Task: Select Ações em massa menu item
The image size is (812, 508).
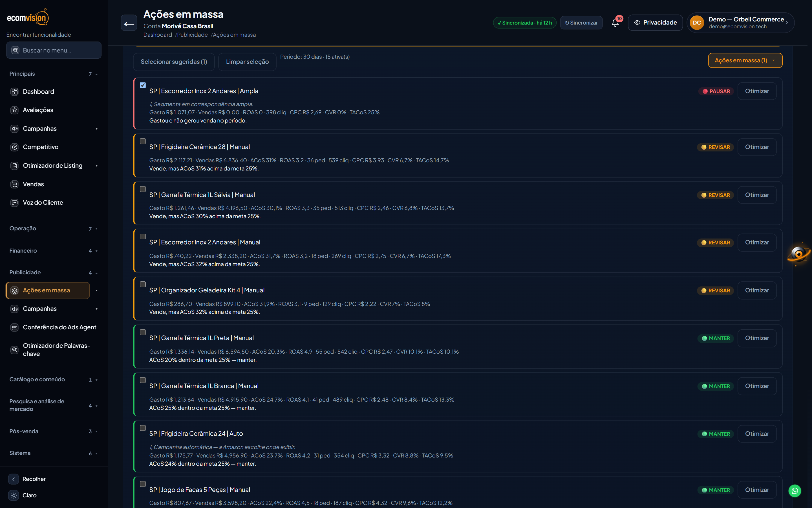Action: (48, 290)
